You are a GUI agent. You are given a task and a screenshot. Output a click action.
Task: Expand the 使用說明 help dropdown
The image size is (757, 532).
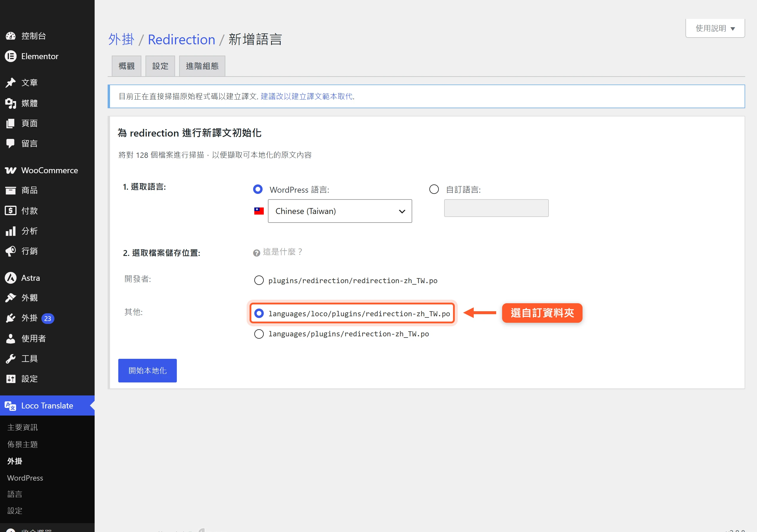click(715, 28)
